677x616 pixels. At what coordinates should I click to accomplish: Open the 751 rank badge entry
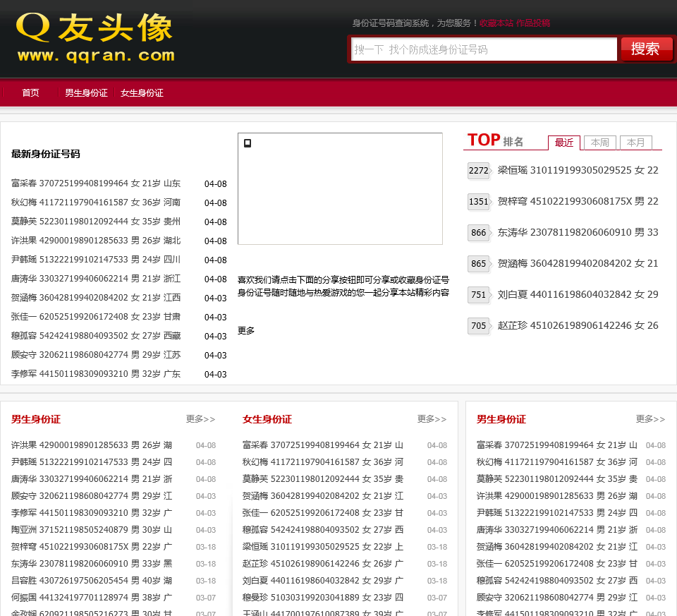478,294
